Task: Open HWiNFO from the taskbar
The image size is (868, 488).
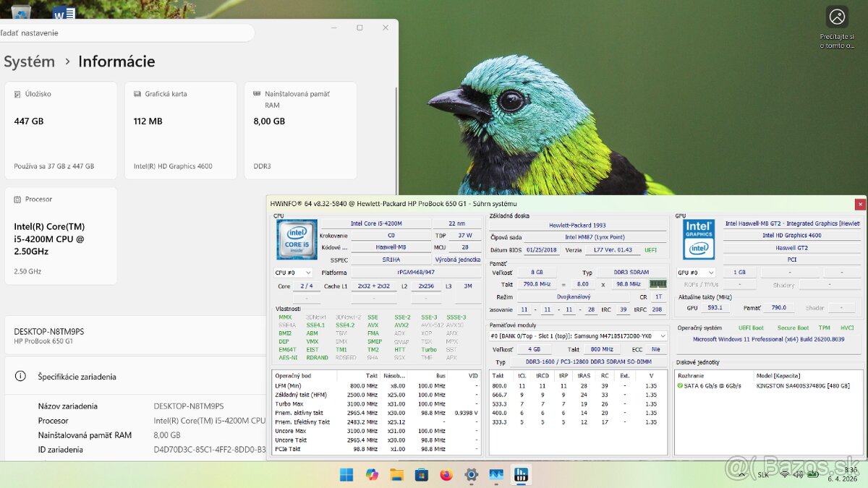Action: click(x=521, y=475)
